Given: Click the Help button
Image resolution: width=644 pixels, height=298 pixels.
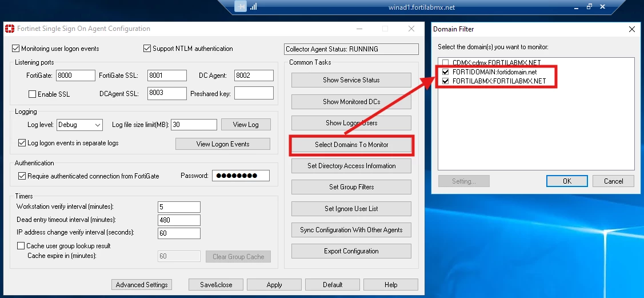Looking at the screenshot, I should pyautogui.click(x=391, y=284).
